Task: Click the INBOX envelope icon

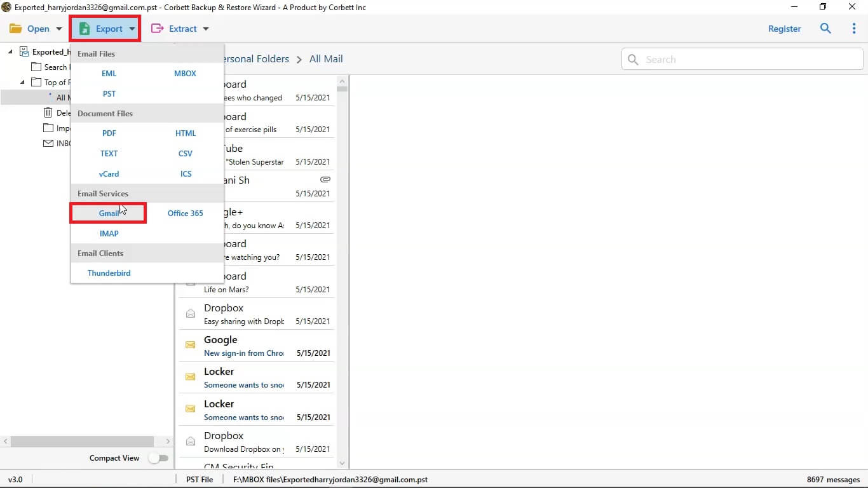Action: (x=48, y=143)
